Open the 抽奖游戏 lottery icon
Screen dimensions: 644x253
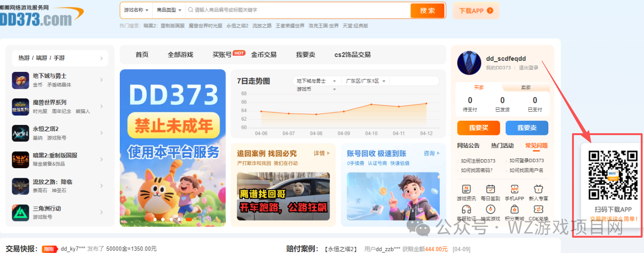[x=490, y=209]
